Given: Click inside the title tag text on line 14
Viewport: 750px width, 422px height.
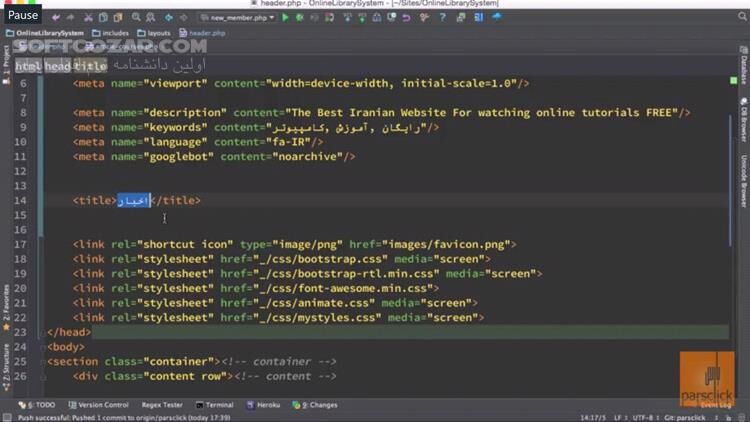Looking at the screenshot, I should (x=133, y=200).
